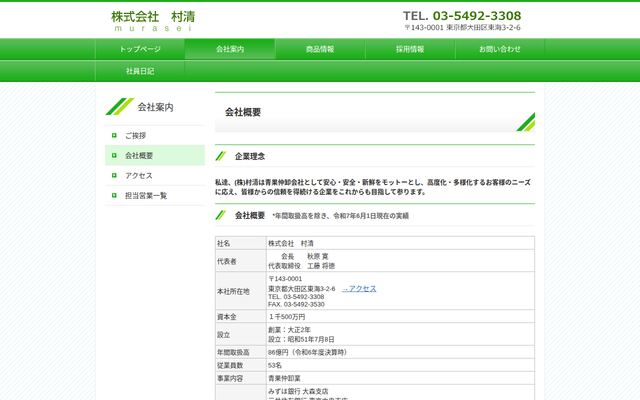The image size is (640, 400).
Task: Click the 事業内容 table label cell
Action: point(241,378)
